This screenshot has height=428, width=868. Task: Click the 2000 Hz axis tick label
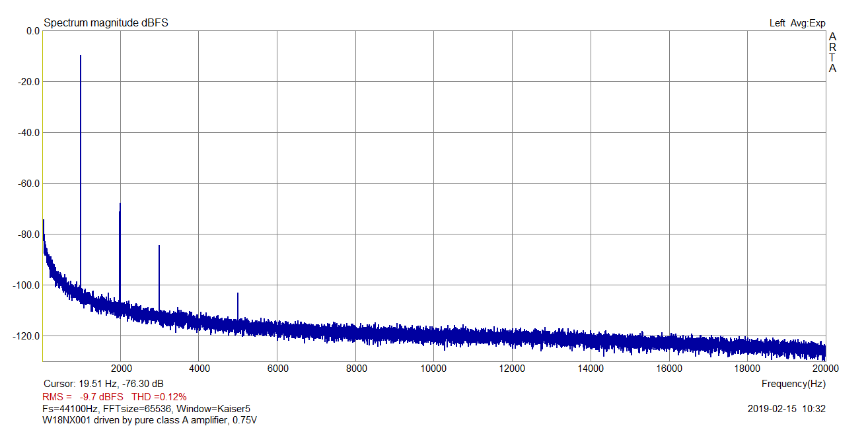(x=120, y=368)
